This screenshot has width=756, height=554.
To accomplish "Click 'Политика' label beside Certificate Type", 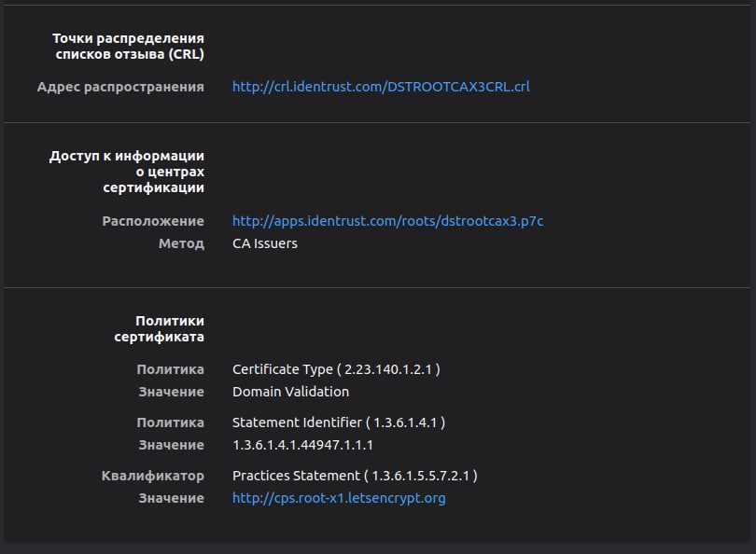I will (x=170, y=369).
